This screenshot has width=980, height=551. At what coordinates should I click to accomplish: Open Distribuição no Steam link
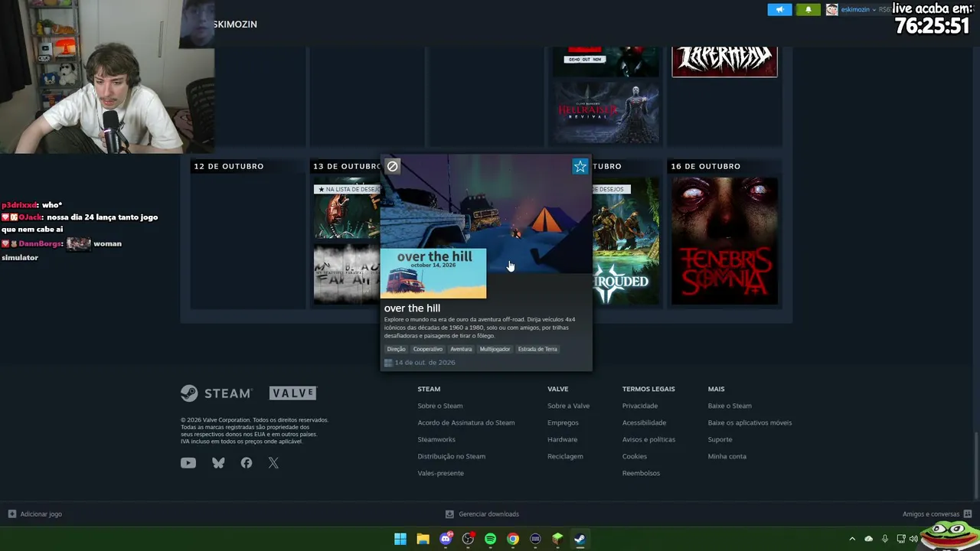[x=452, y=456]
